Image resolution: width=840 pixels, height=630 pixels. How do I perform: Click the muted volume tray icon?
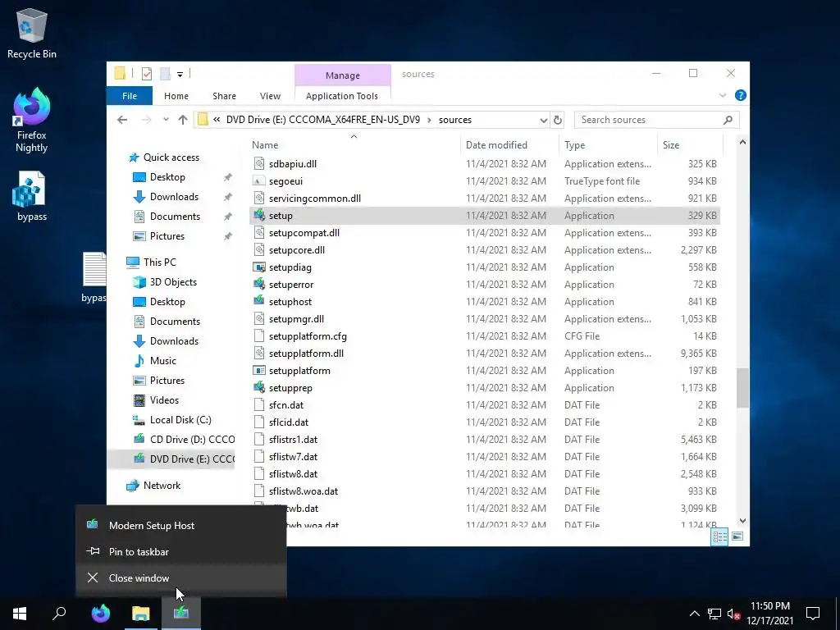pos(734,614)
